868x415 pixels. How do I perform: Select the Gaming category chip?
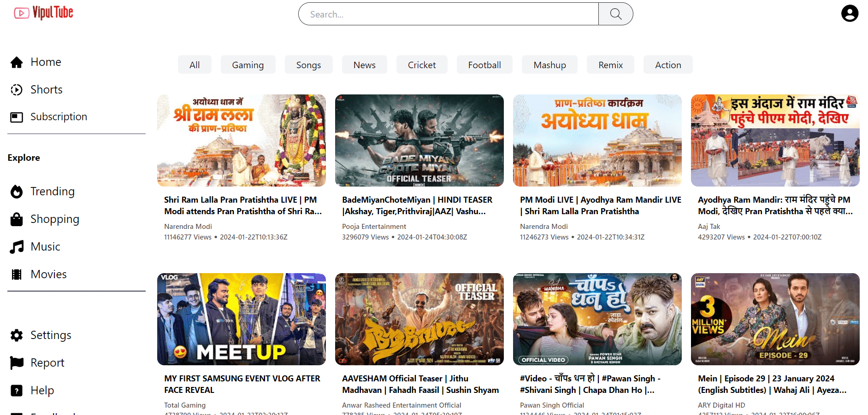(x=248, y=65)
